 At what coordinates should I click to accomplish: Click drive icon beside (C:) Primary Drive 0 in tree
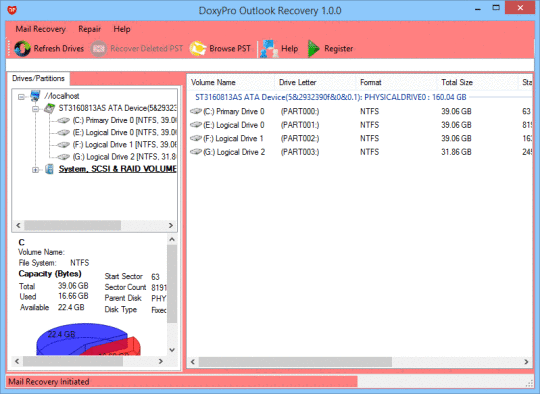(64, 121)
